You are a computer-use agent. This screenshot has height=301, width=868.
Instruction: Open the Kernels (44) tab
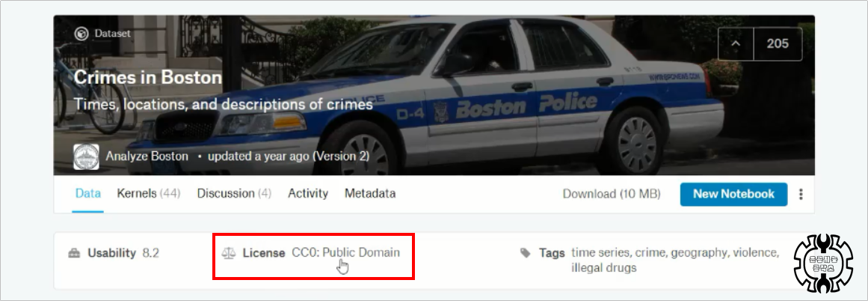tap(148, 193)
